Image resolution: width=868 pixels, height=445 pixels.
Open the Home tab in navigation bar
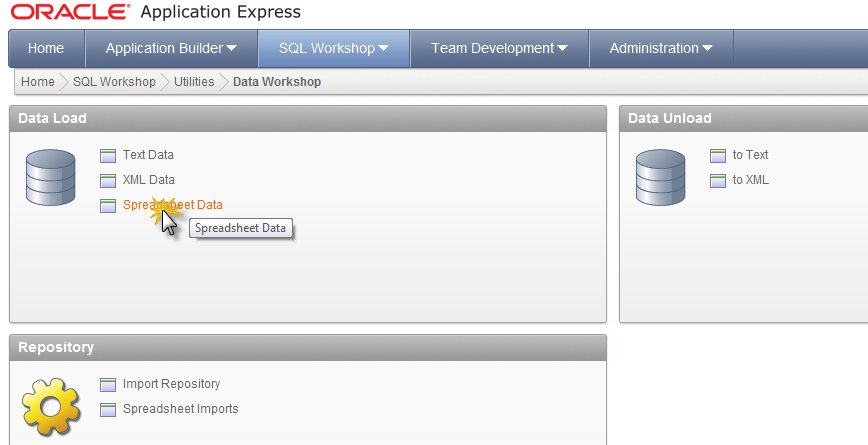pos(46,48)
